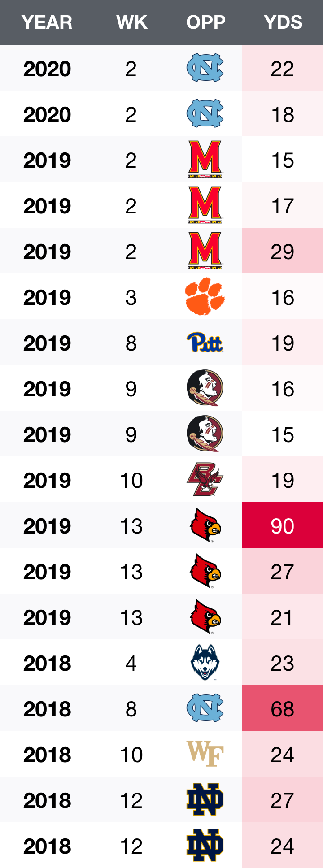Click the OPP column header

tap(206, 22)
